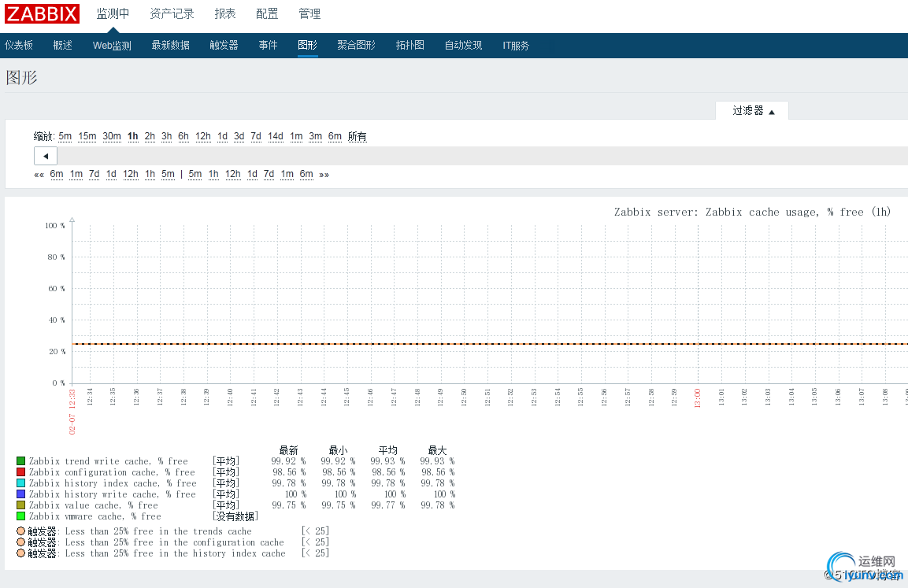Image resolution: width=908 pixels, height=588 pixels.
Task: Open the 监测中 top menu
Action: click(x=113, y=14)
